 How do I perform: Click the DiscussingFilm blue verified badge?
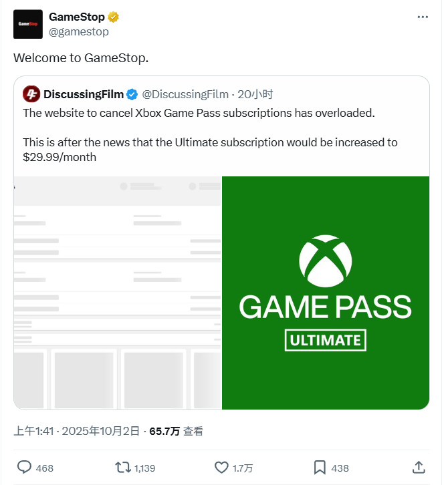click(x=132, y=94)
